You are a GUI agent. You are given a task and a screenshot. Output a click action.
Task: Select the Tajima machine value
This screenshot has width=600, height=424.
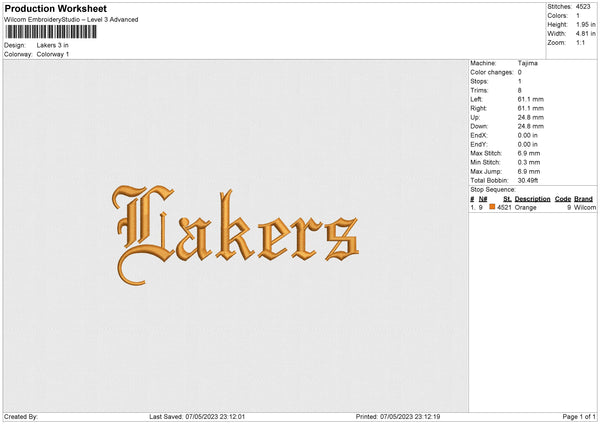(x=527, y=63)
